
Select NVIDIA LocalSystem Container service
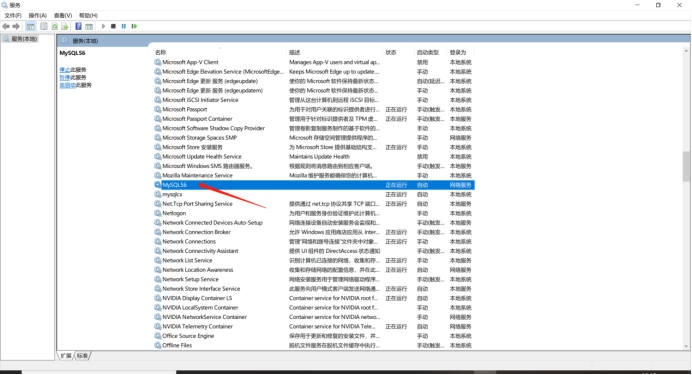[x=200, y=308]
